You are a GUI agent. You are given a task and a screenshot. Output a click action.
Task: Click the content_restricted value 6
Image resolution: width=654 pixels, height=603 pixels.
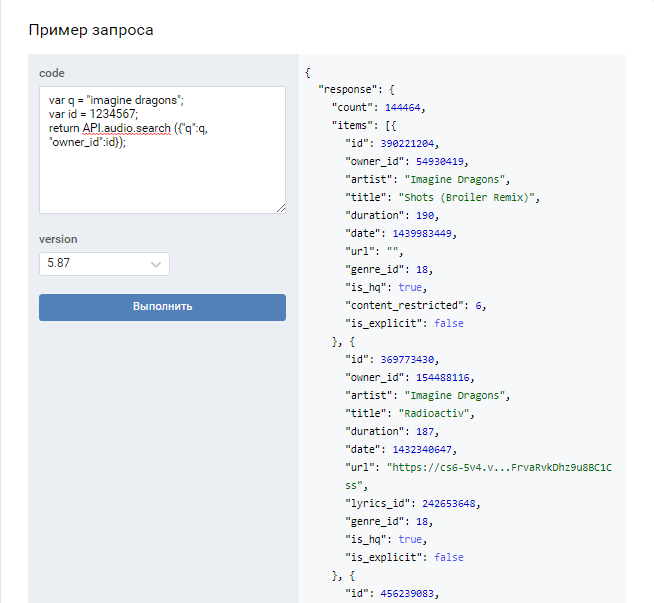click(x=483, y=305)
